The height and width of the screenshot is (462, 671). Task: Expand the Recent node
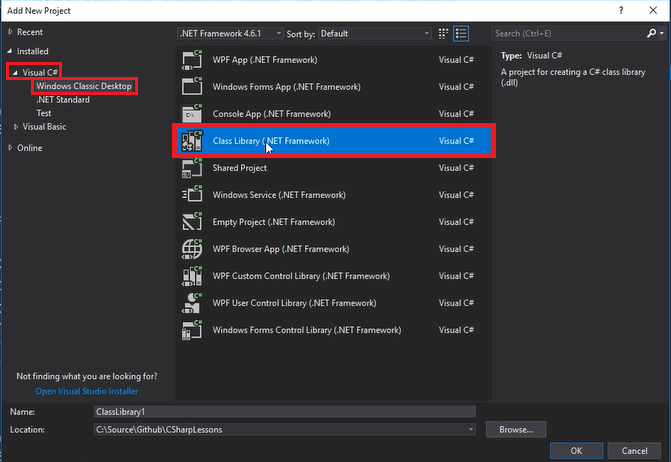[10, 32]
